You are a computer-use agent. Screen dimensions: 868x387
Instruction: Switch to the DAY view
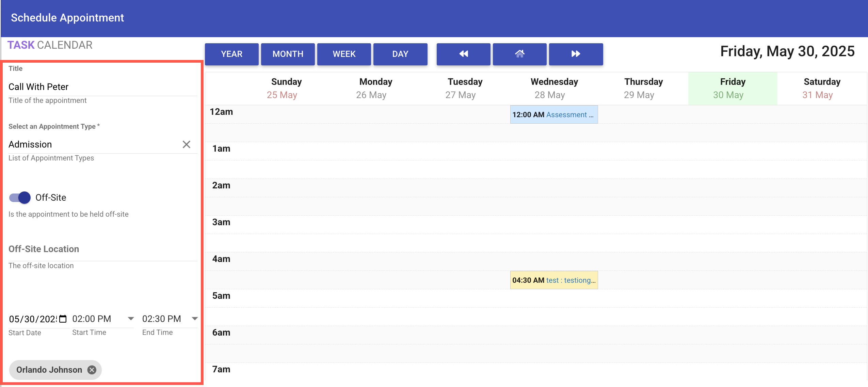[x=400, y=54]
